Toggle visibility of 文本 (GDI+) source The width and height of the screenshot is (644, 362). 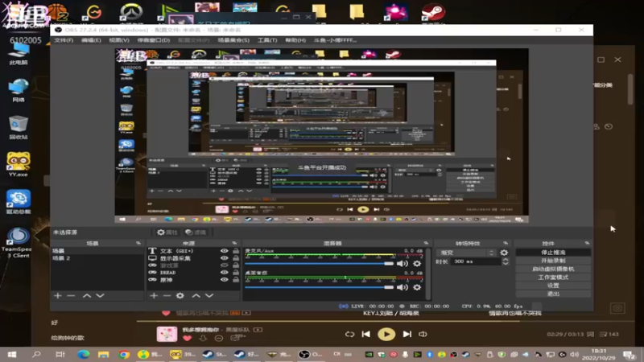coord(225,251)
